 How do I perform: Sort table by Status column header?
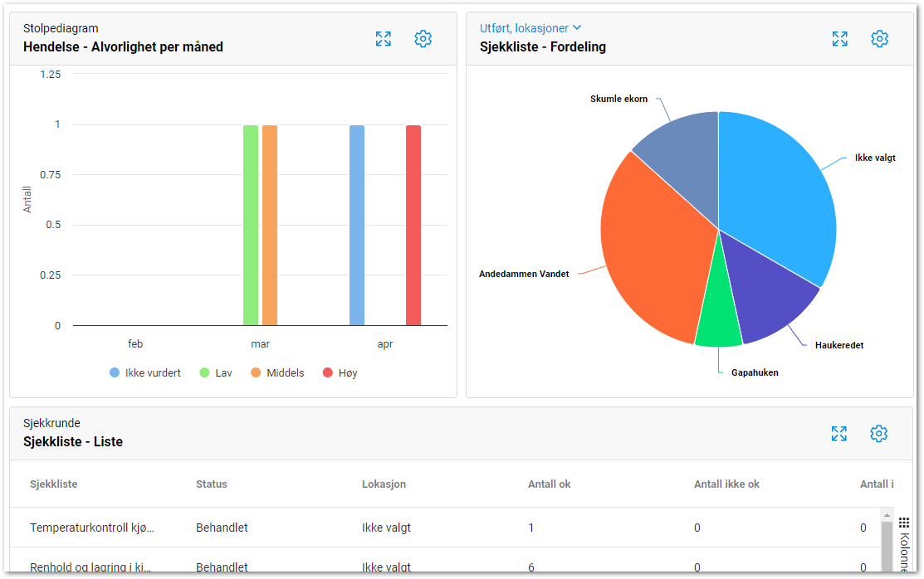click(x=212, y=484)
